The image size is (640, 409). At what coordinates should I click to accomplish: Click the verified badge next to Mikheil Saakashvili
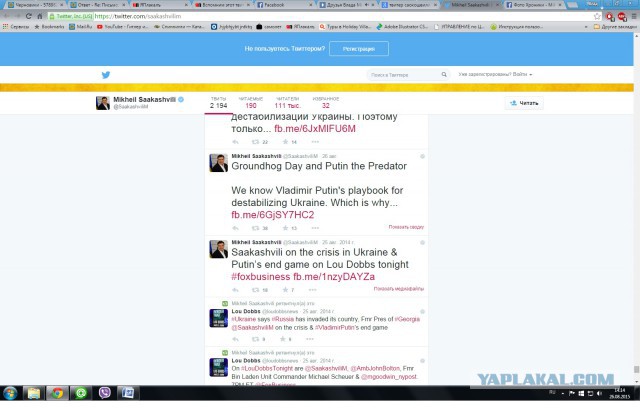click(x=181, y=99)
